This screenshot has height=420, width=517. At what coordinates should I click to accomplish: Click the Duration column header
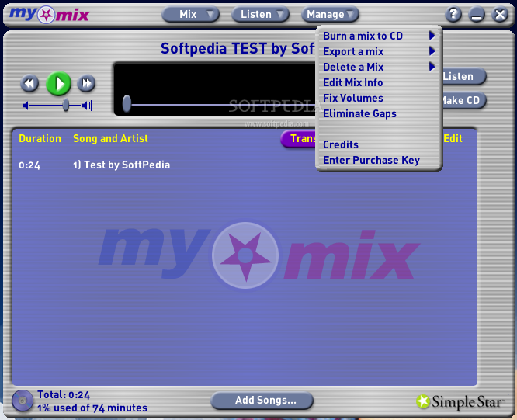coord(40,138)
